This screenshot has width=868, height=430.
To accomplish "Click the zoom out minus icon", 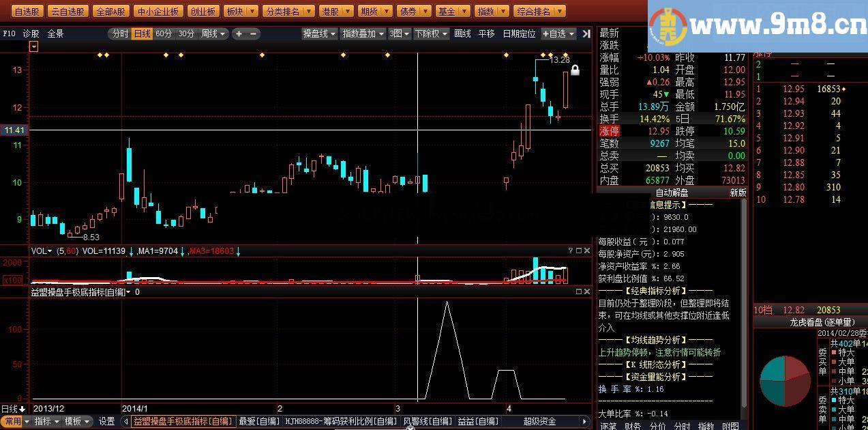I will (254, 33).
